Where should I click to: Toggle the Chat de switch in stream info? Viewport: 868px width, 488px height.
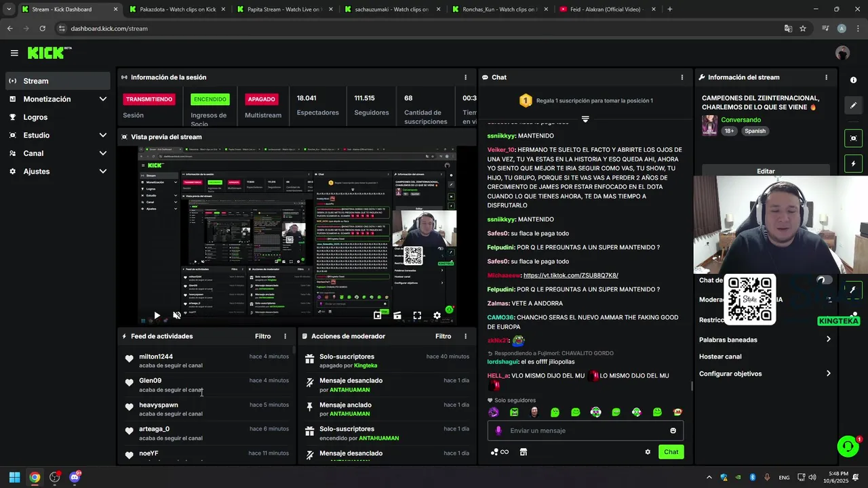point(824,280)
